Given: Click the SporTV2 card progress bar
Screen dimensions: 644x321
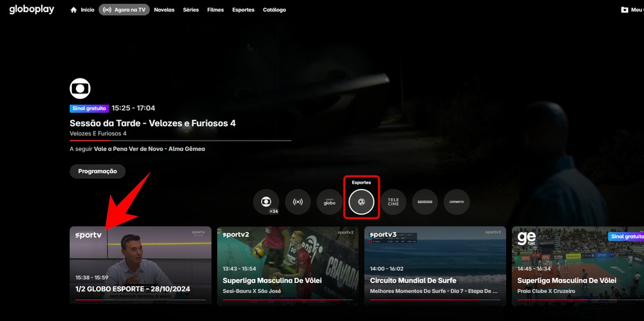Looking at the screenshot, I should (x=287, y=299).
